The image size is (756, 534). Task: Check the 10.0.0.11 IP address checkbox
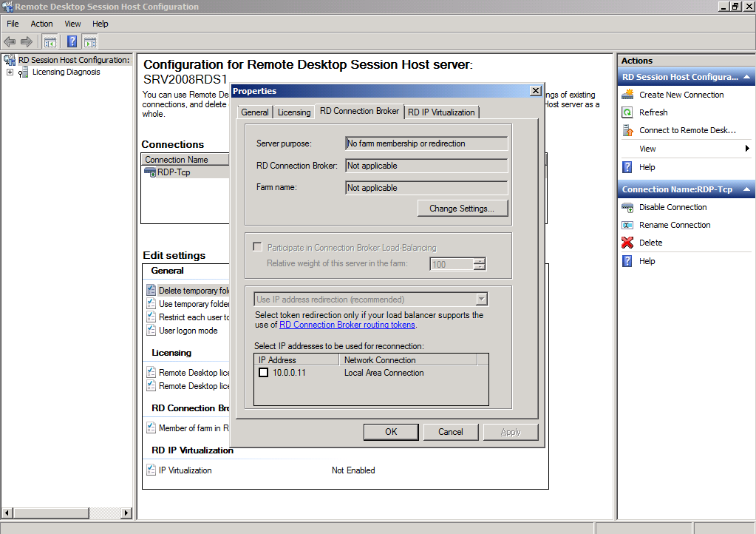tap(263, 372)
